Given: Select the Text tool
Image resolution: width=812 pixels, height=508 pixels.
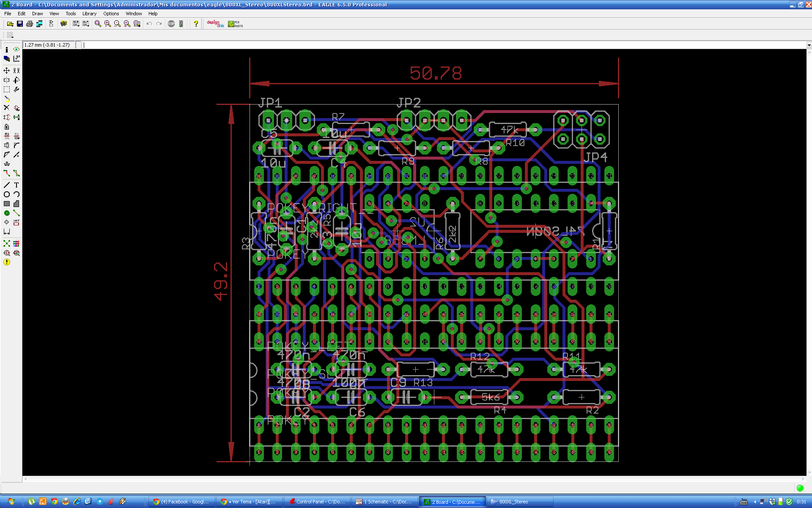Looking at the screenshot, I should pos(16,185).
